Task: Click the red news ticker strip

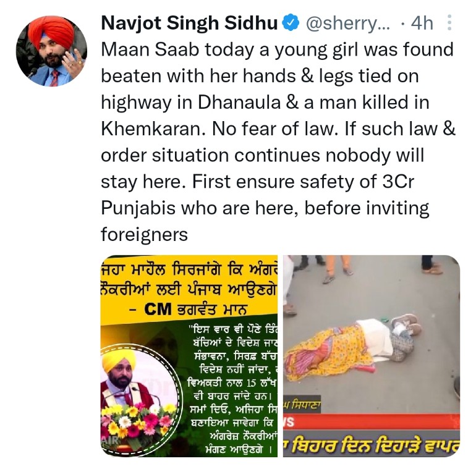Action: 372,421
